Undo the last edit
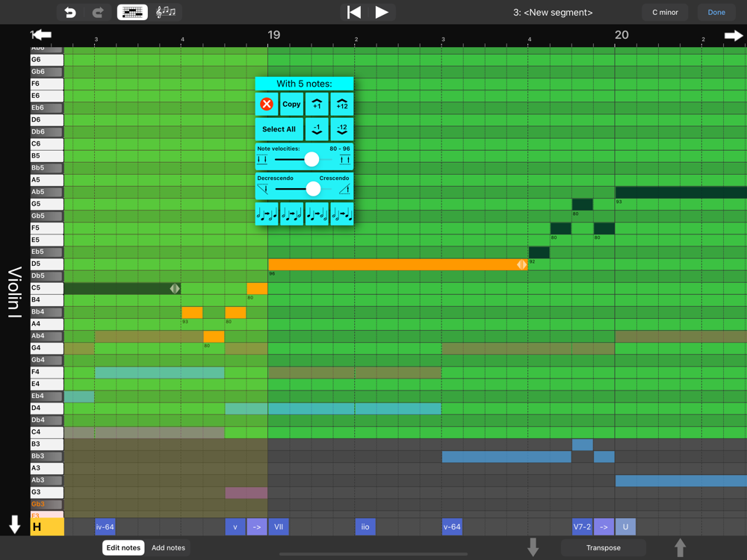This screenshot has height=560, width=747. pos(70,12)
